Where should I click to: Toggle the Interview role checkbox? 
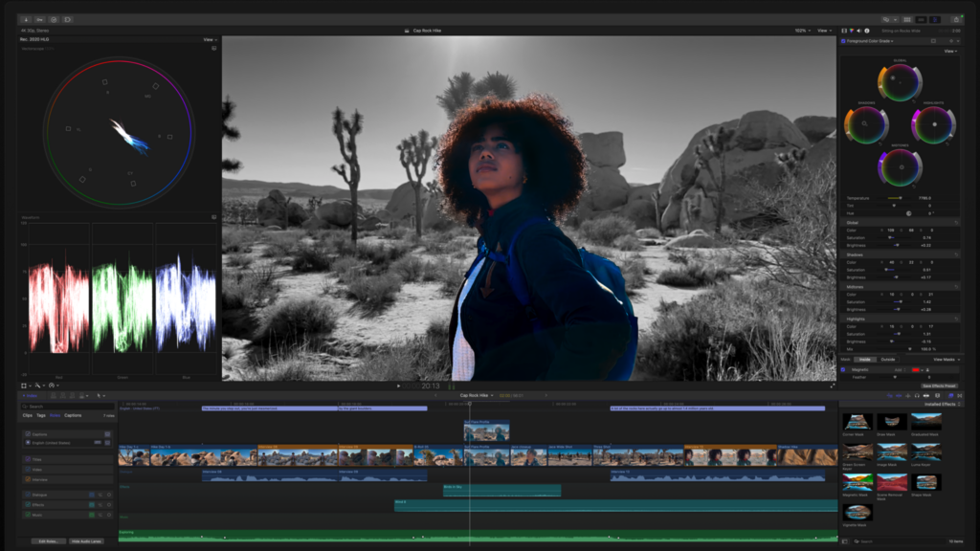point(28,479)
